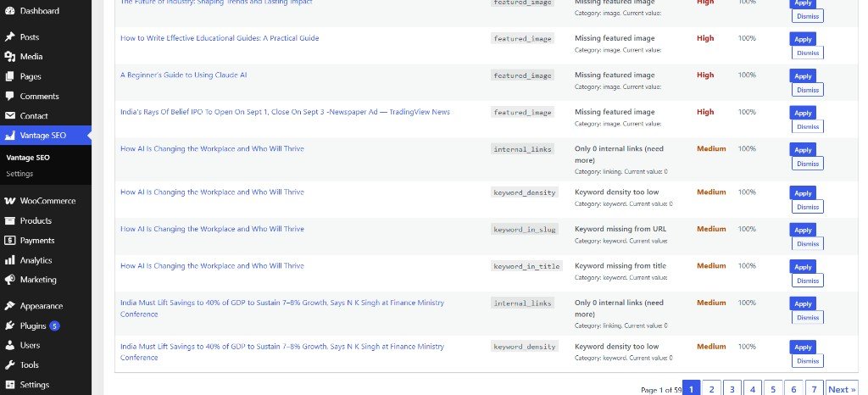Dismiss internal links issue for How AI post
The height and width of the screenshot is (395, 868).
point(808,164)
